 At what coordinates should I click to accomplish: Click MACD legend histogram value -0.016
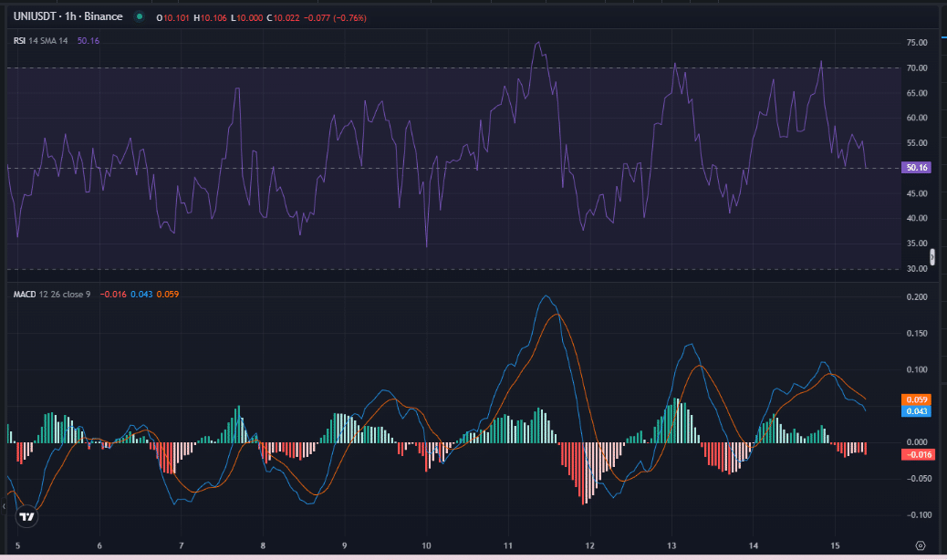pyautogui.click(x=113, y=294)
